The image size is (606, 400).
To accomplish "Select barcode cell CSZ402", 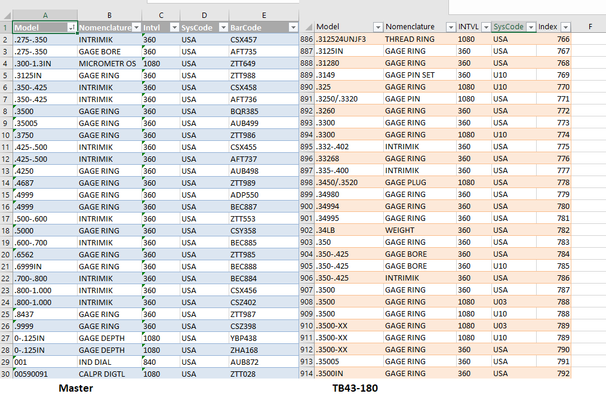I will 264,302.
